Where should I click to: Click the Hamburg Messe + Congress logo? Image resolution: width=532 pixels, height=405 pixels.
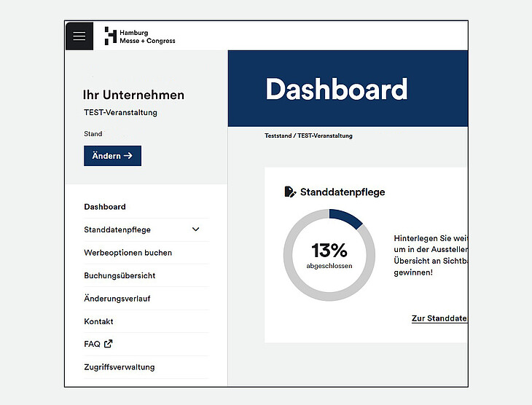click(140, 36)
